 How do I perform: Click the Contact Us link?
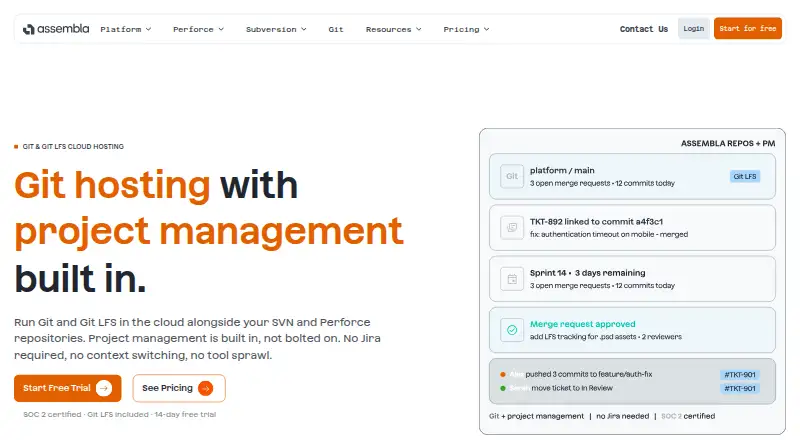[x=644, y=29]
